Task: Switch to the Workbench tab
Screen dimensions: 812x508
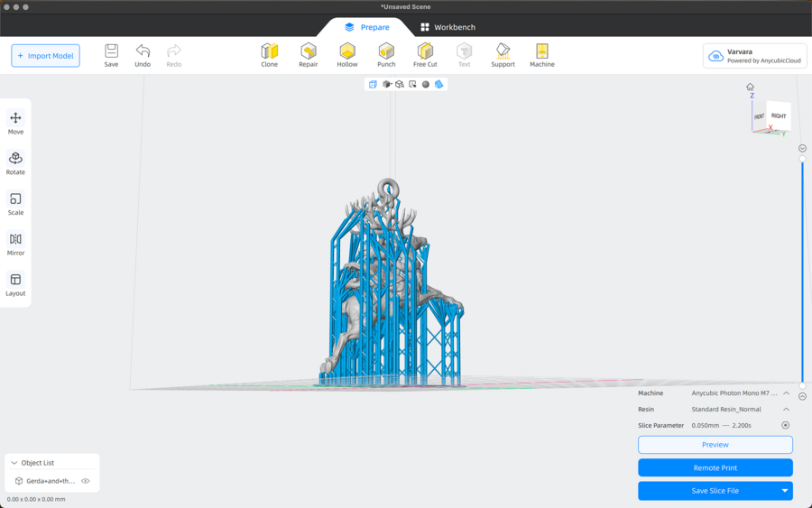Action: (448, 27)
